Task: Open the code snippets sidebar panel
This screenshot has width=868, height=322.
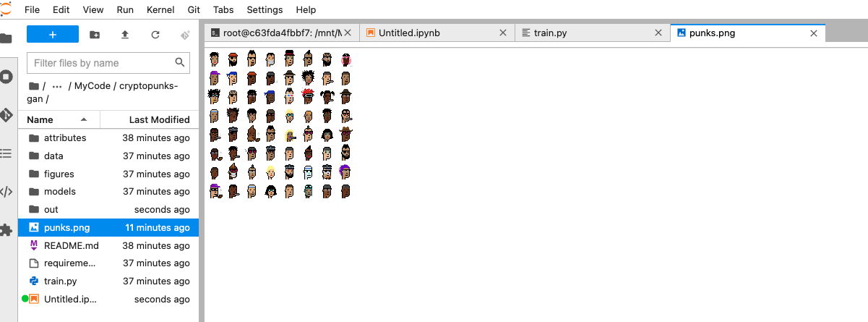Action: (6, 192)
